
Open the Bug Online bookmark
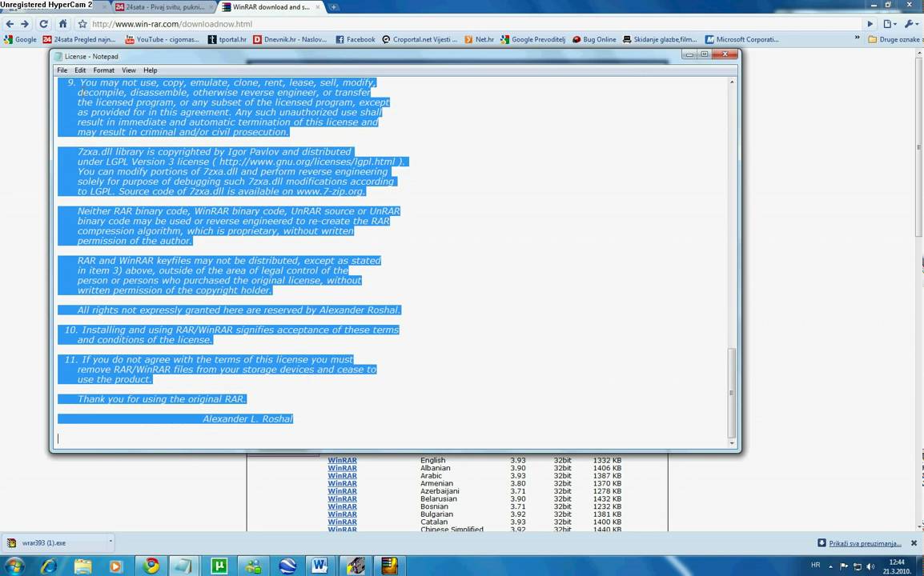click(594, 39)
